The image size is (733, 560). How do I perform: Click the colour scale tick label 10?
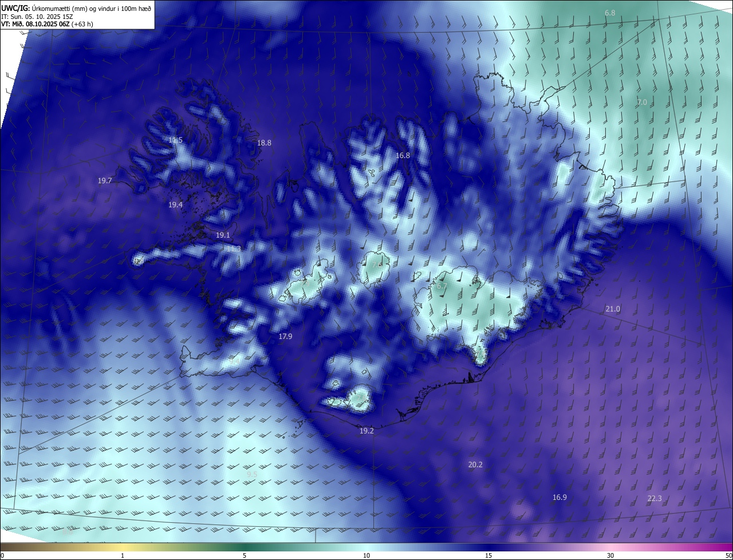point(366,555)
